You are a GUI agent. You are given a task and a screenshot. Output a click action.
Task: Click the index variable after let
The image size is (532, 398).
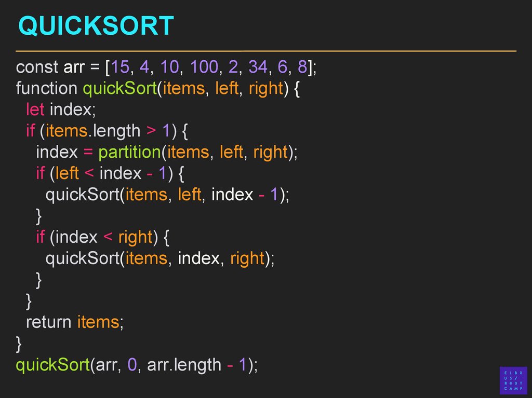(x=73, y=110)
